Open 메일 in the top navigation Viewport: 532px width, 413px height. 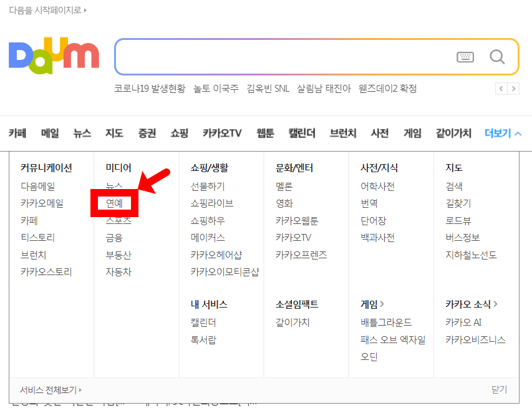pyautogui.click(x=50, y=134)
